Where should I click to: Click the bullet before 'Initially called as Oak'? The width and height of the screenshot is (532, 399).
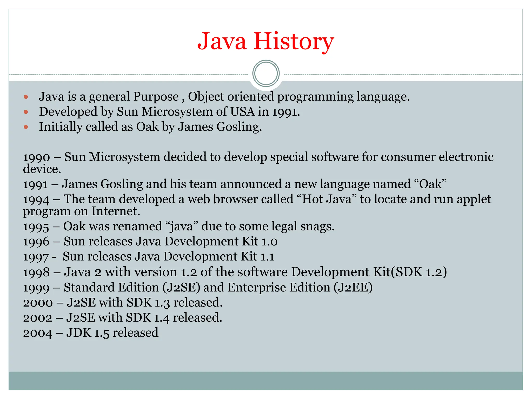26,127
